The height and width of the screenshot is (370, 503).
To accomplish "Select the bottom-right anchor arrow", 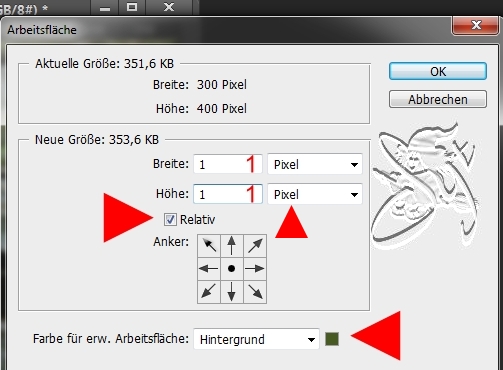I will pyautogui.click(x=255, y=292).
